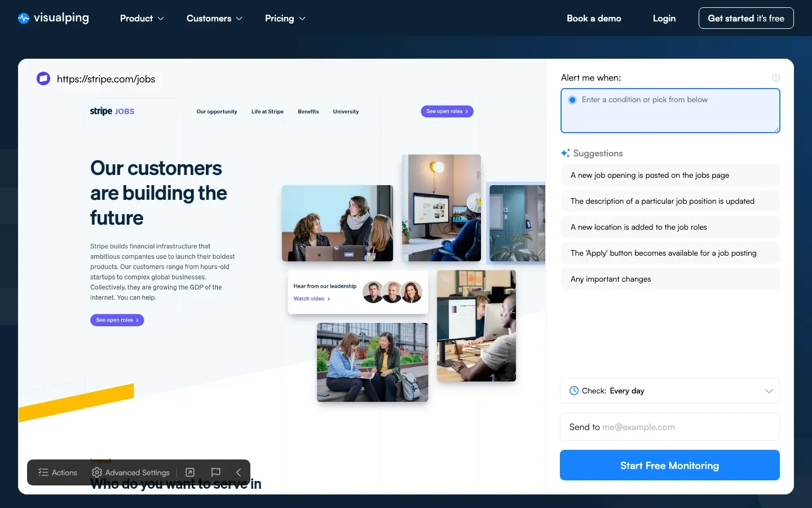
Task: Collapse the toolbar with the left chevron icon
Action: click(x=239, y=472)
